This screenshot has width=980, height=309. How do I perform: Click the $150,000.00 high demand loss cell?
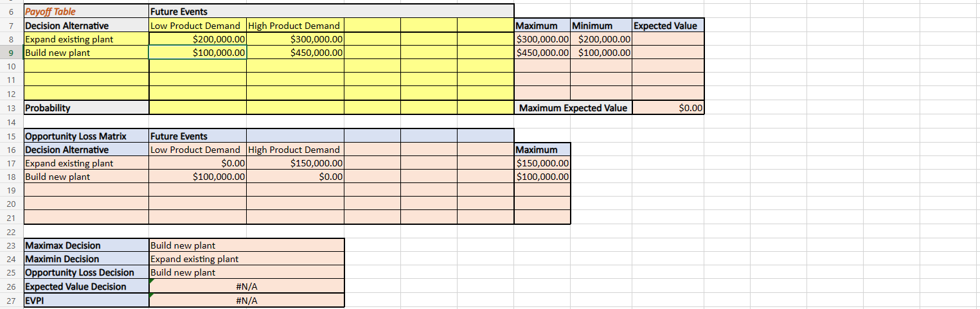point(295,163)
